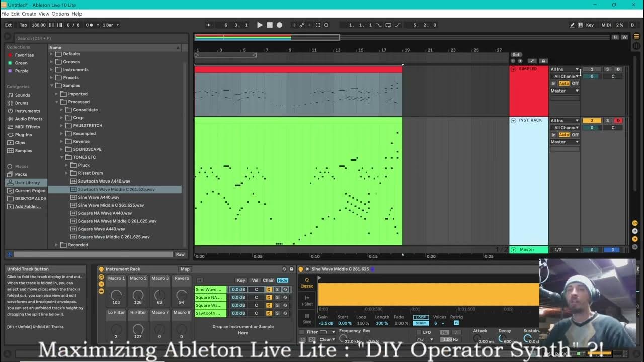Set SIMPLER monitor to In
Image resolution: width=644 pixels, height=362 pixels.
click(x=554, y=83)
